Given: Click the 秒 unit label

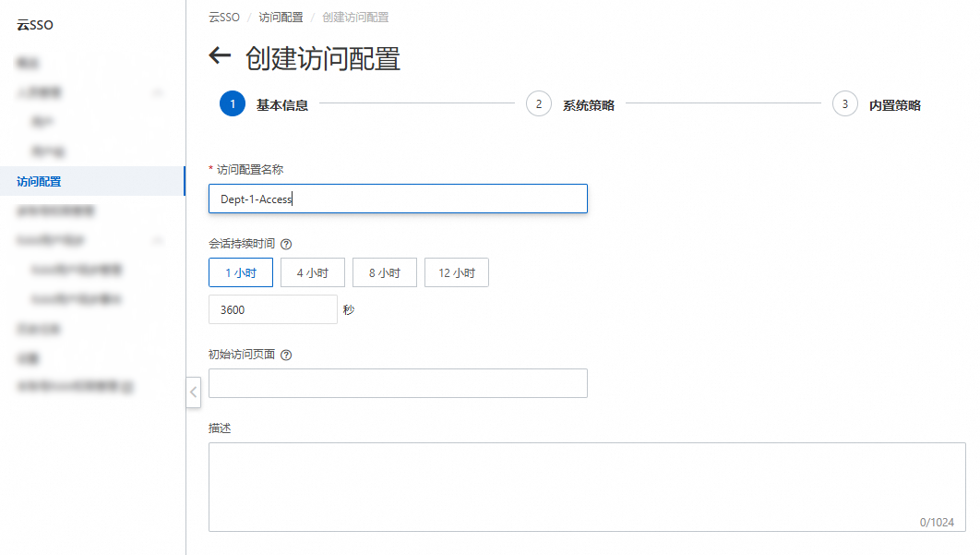Looking at the screenshot, I should click(x=349, y=309).
